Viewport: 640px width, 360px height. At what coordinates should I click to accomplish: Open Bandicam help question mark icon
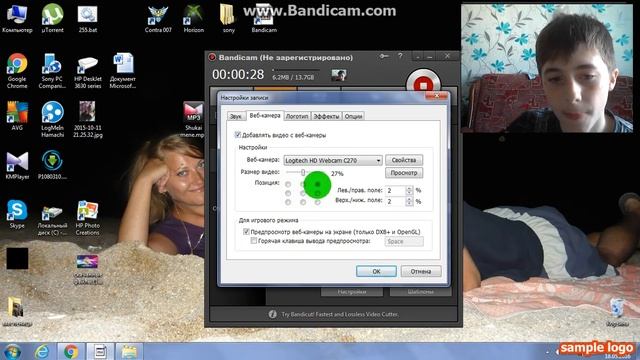[x=400, y=56]
